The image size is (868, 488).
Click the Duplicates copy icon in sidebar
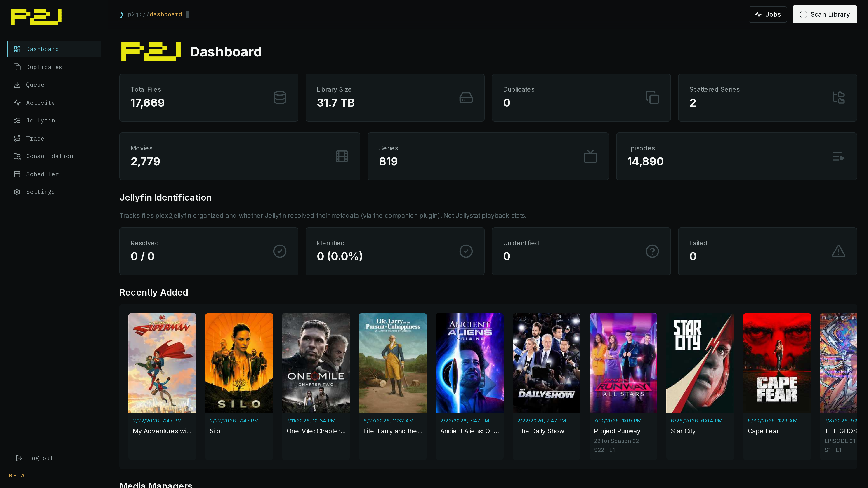(17, 67)
